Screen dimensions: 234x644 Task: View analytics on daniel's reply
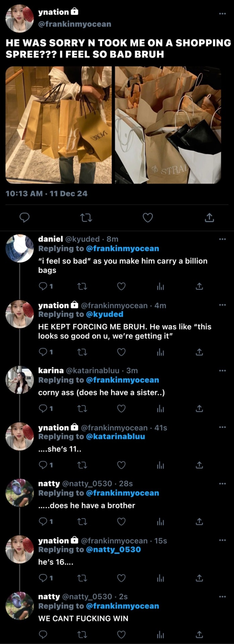161,286
